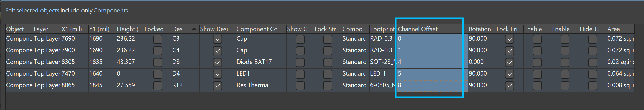
Task: Select the Rotation column header
Action: (482, 29)
